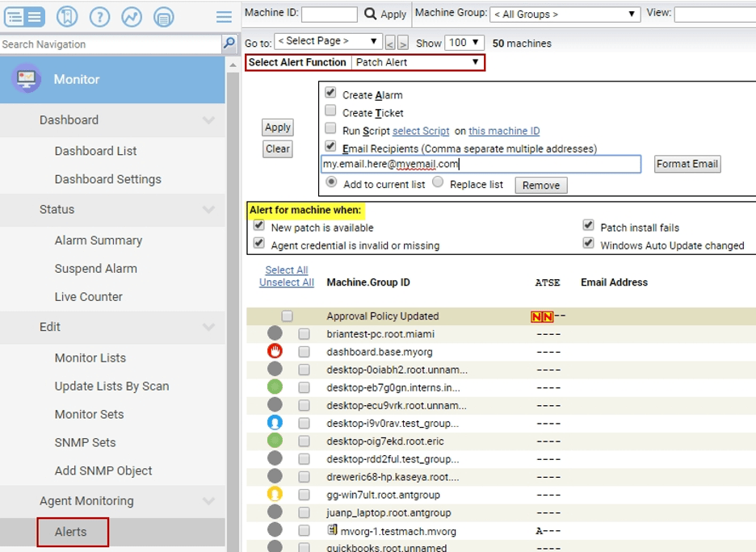Click the NN alert indicator for Approval Policy
Viewport: 756px width, 552px height.
pyautogui.click(x=542, y=316)
